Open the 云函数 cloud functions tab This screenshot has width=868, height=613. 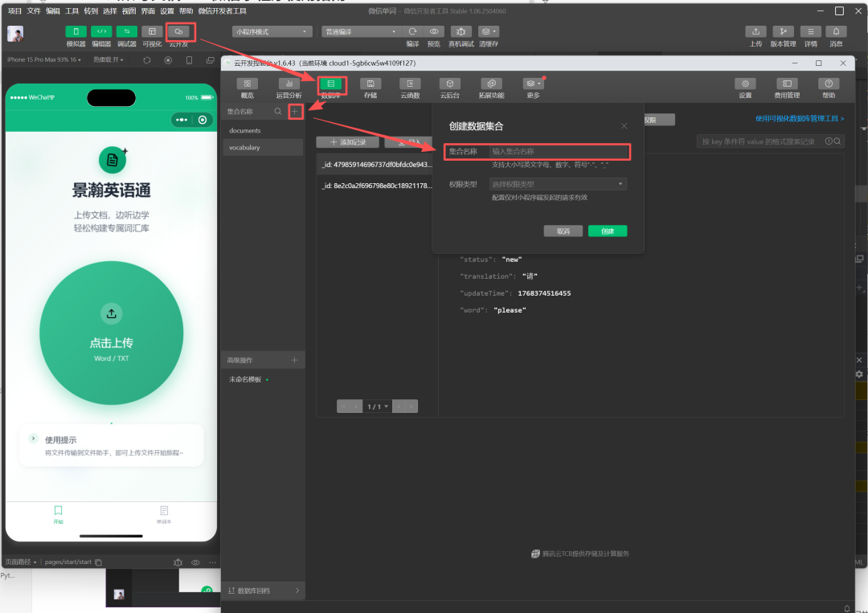coord(410,88)
